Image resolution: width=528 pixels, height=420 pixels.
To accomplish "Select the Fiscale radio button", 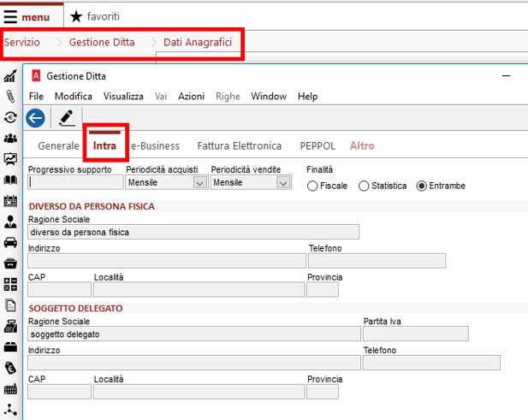I will point(312,186).
